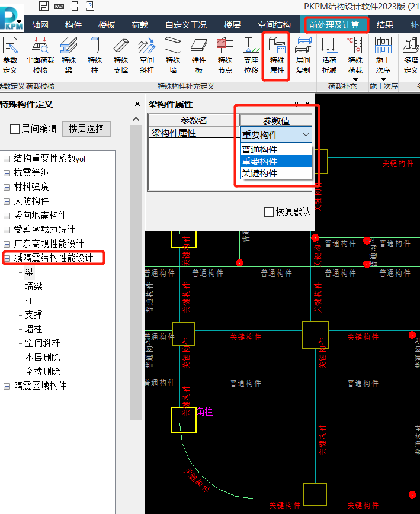Screen dimensions: 420x514
Task: Select the 特殊节点 special node tool
Action: (225, 56)
